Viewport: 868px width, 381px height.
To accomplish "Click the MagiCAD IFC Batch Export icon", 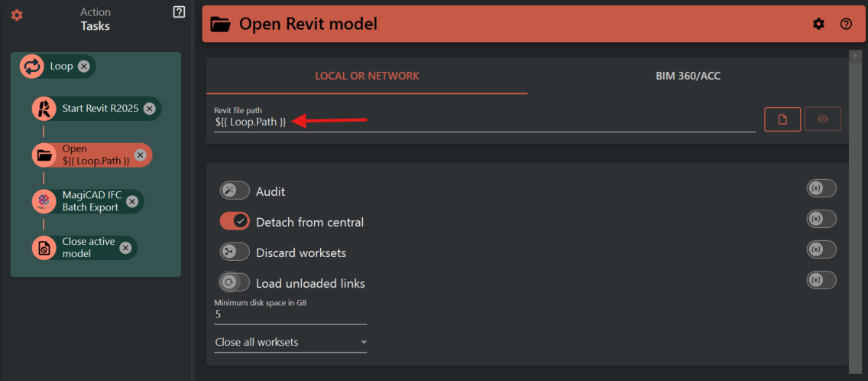I will (44, 201).
